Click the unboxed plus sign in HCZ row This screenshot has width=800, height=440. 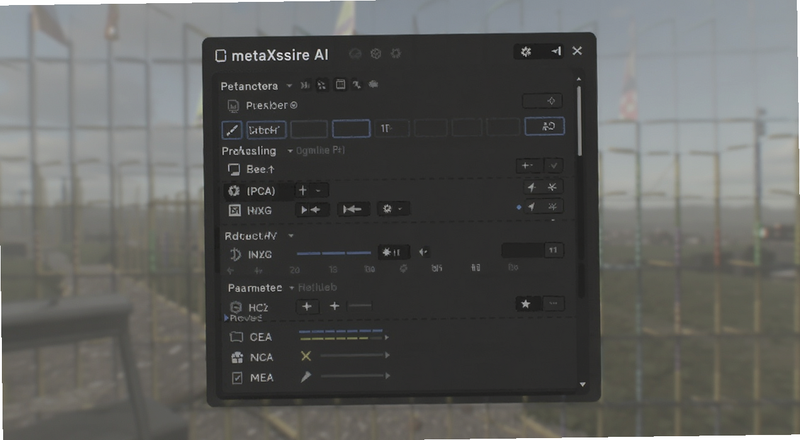pyautogui.click(x=334, y=306)
